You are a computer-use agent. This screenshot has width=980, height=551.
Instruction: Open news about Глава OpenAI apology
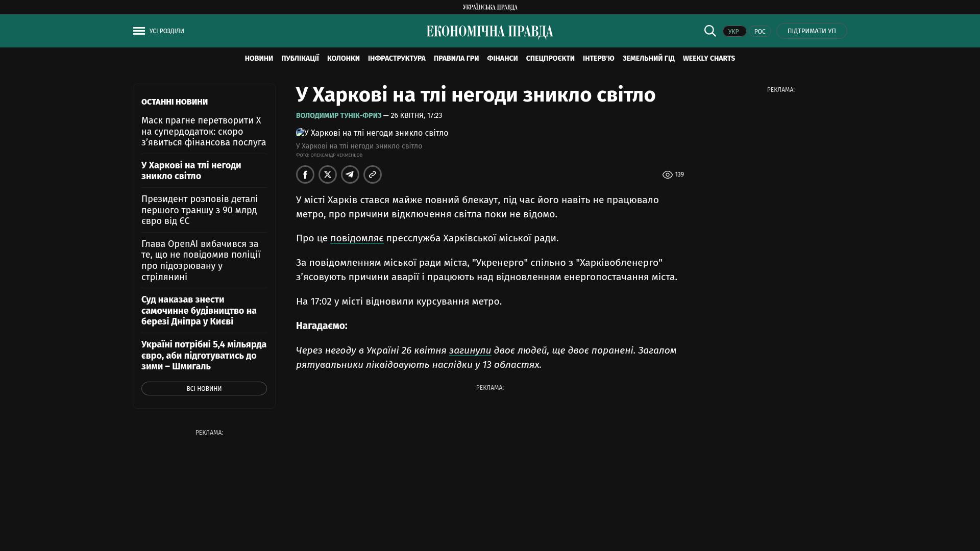pos(201,260)
